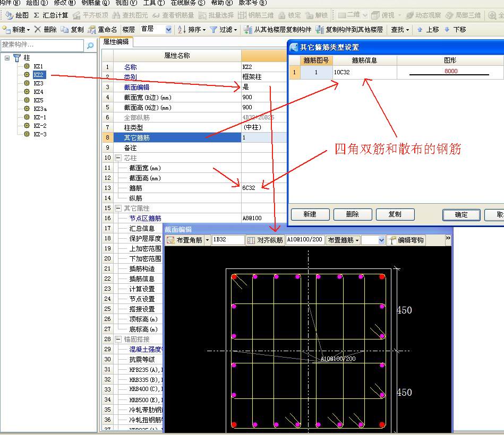Select KZ5 in component tree

[x=39, y=100]
